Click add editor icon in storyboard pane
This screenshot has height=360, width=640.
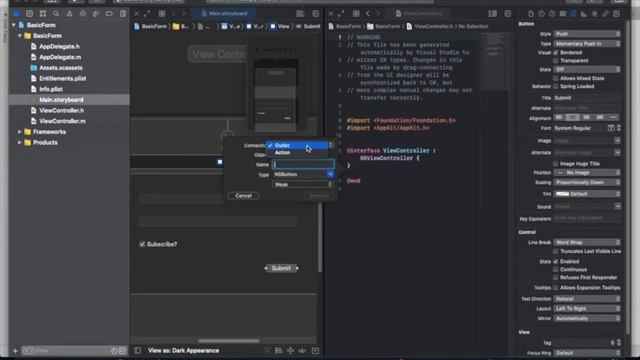click(316, 13)
